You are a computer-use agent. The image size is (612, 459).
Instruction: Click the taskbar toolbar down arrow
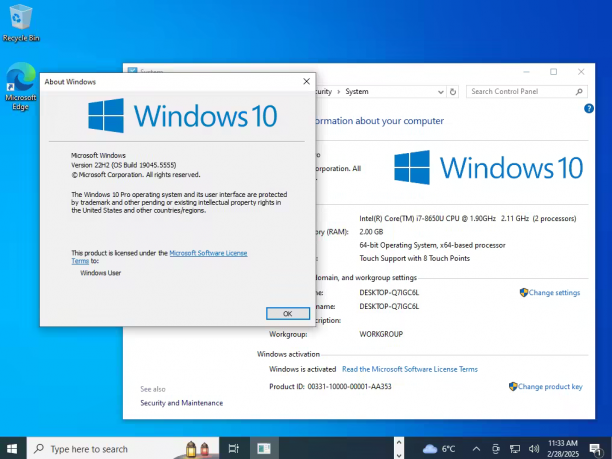399,455
